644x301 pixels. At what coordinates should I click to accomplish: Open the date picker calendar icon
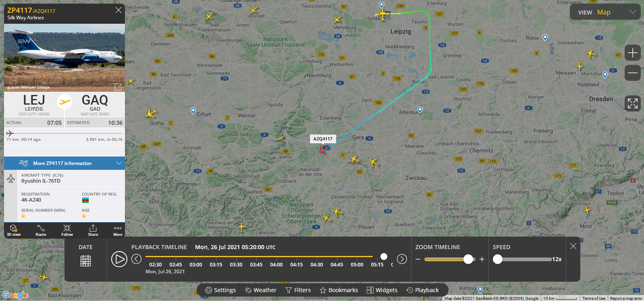coord(85,261)
